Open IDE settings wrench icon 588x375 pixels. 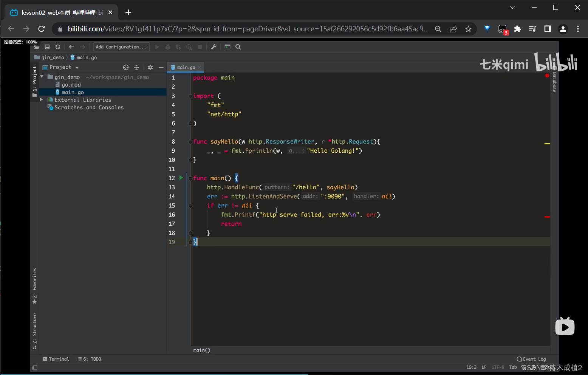click(214, 47)
